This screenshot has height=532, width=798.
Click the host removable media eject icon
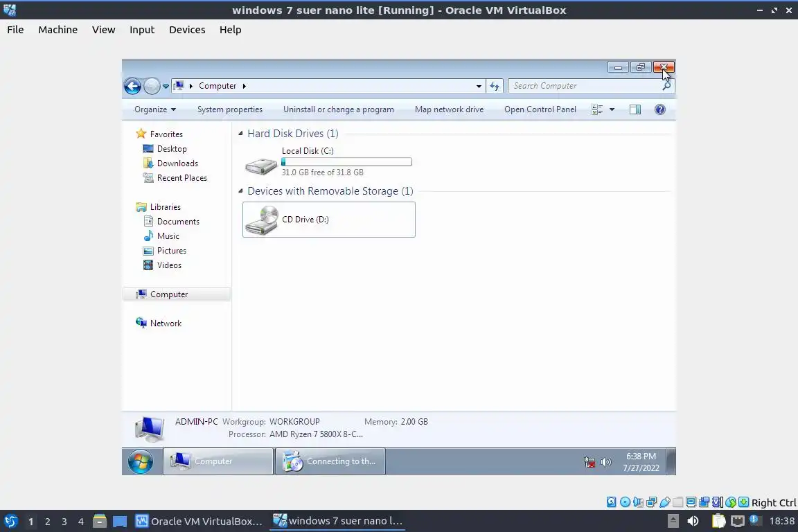pyautogui.click(x=673, y=521)
